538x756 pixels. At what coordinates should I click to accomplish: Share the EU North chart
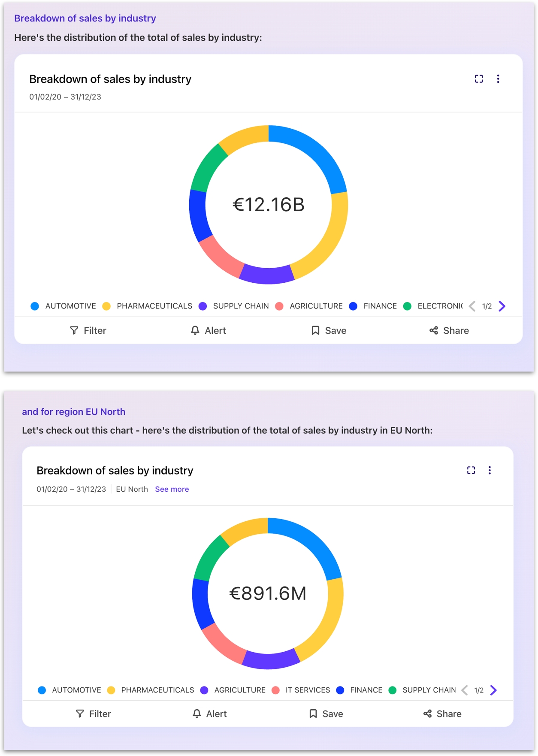point(442,714)
